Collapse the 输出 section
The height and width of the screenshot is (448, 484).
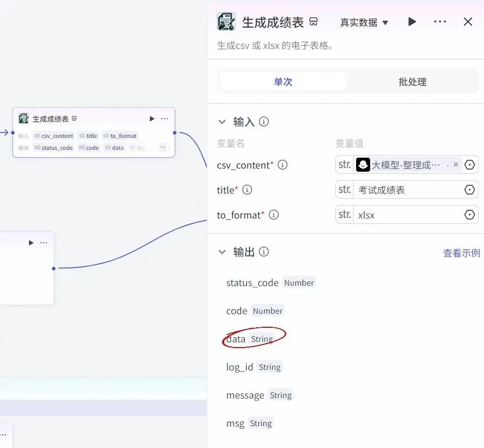tap(222, 252)
